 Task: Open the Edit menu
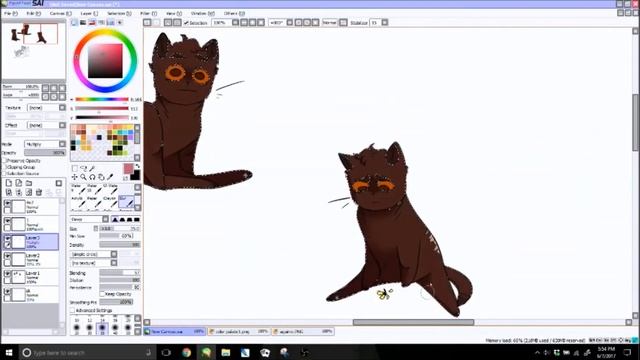(33, 13)
